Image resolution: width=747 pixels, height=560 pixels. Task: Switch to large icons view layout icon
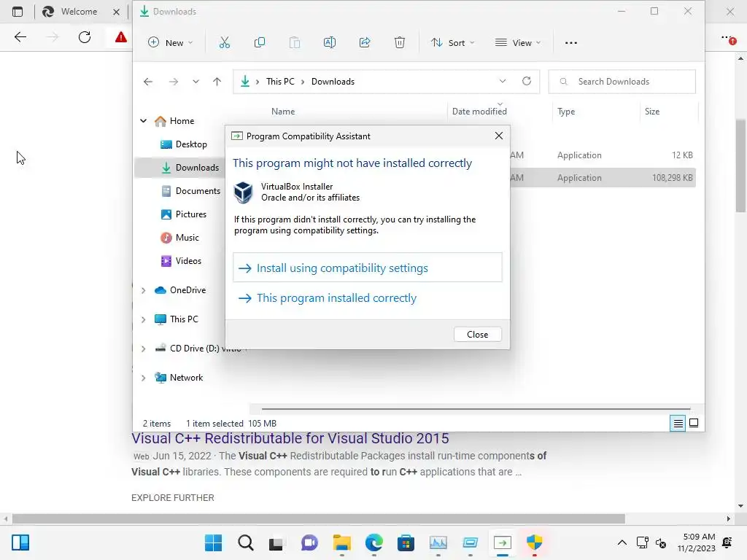point(694,423)
